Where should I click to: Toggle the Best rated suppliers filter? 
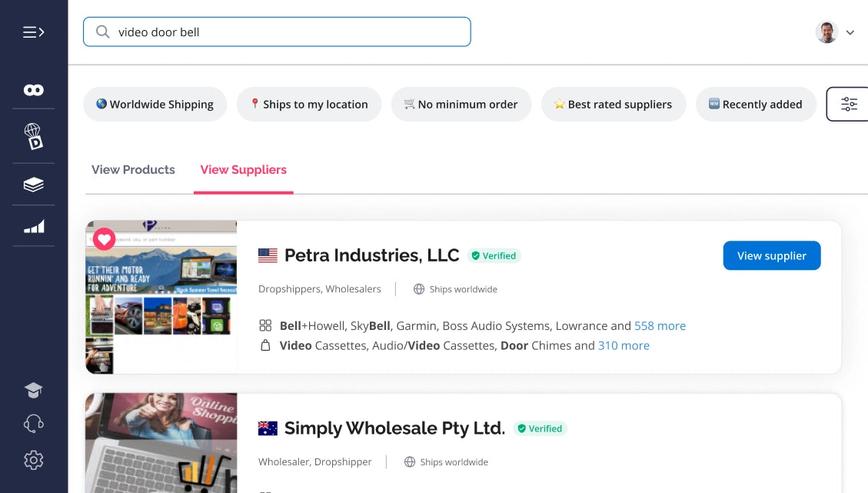click(614, 104)
